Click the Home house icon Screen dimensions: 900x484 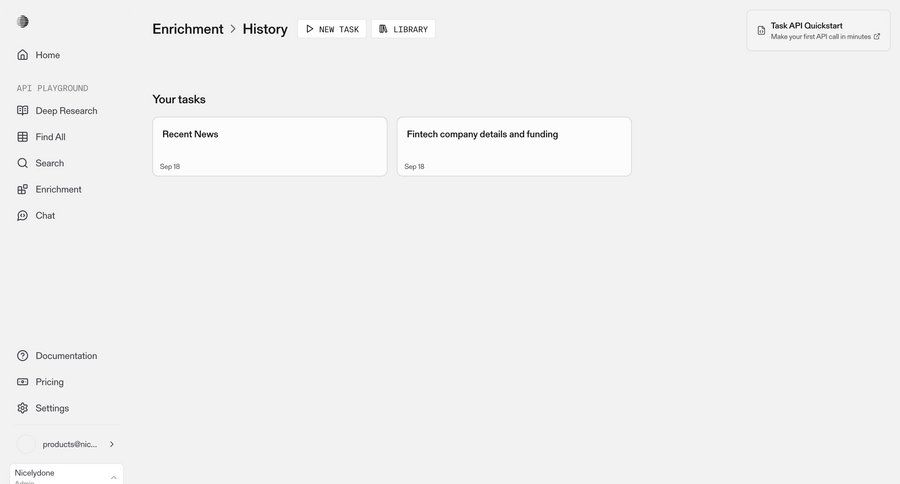click(23, 55)
